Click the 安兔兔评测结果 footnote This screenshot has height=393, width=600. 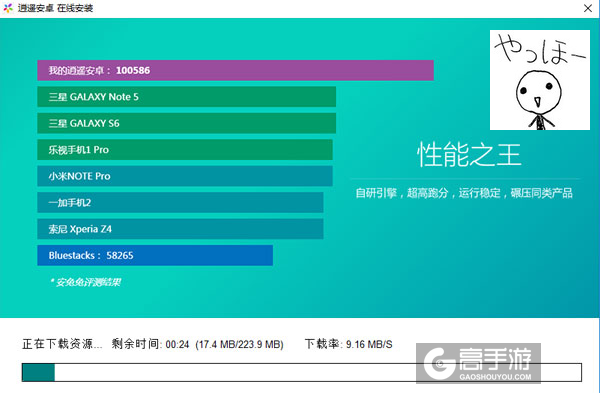point(85,282)
